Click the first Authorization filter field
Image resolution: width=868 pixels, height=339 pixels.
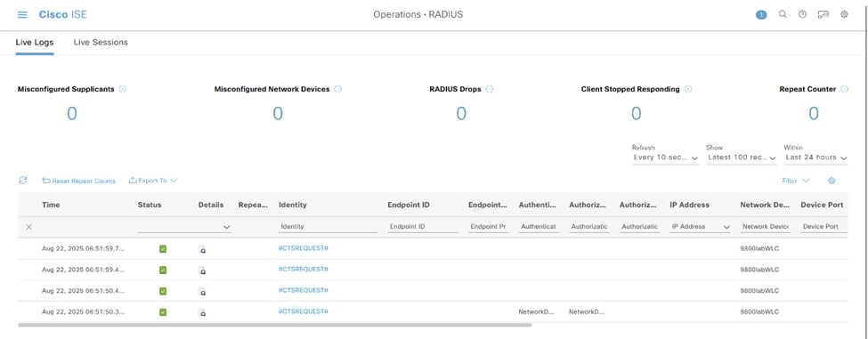589,227
